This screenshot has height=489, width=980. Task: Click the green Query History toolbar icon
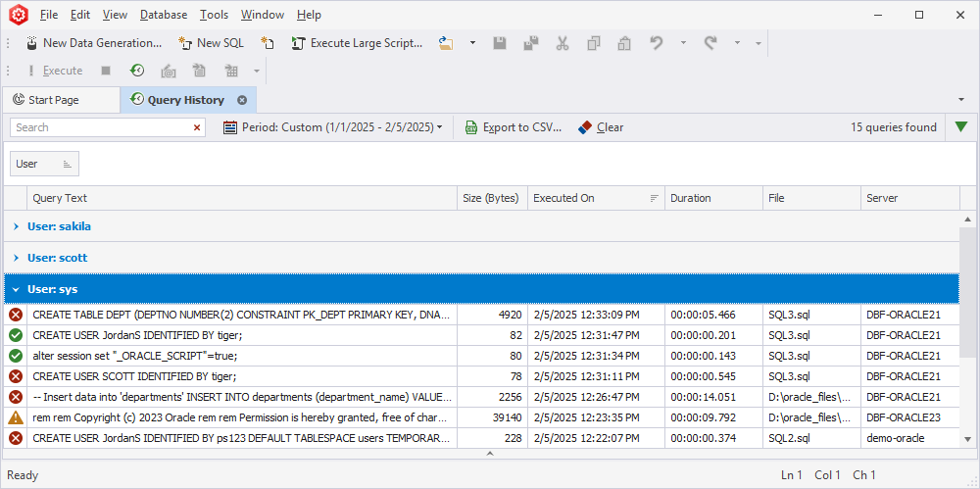(137, 71)
